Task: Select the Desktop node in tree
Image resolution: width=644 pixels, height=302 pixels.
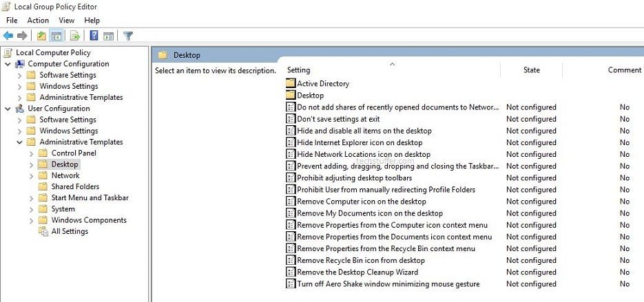Action: (65, 164)
